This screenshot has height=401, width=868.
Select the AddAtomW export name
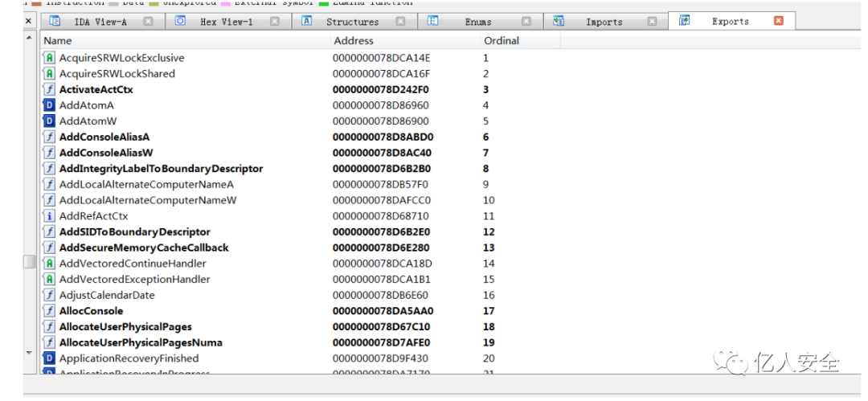pyautogui.click(x=88, y=121)
